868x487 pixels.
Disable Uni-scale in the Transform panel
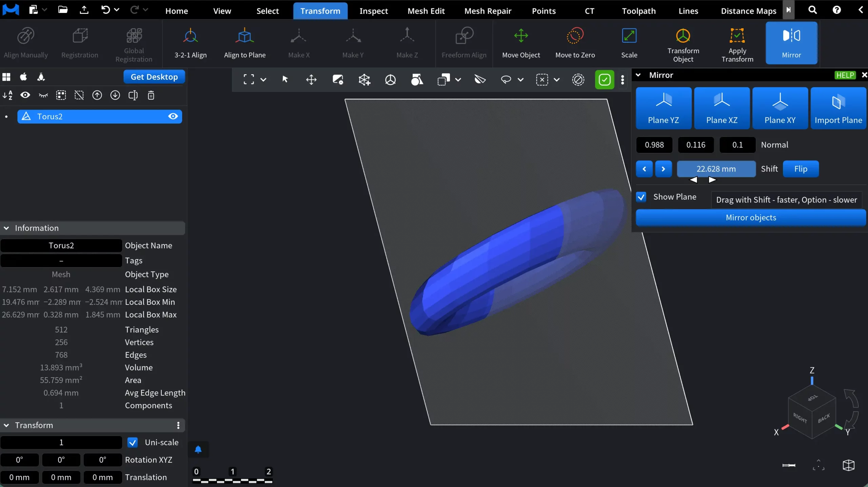click(x=133, y=443)
